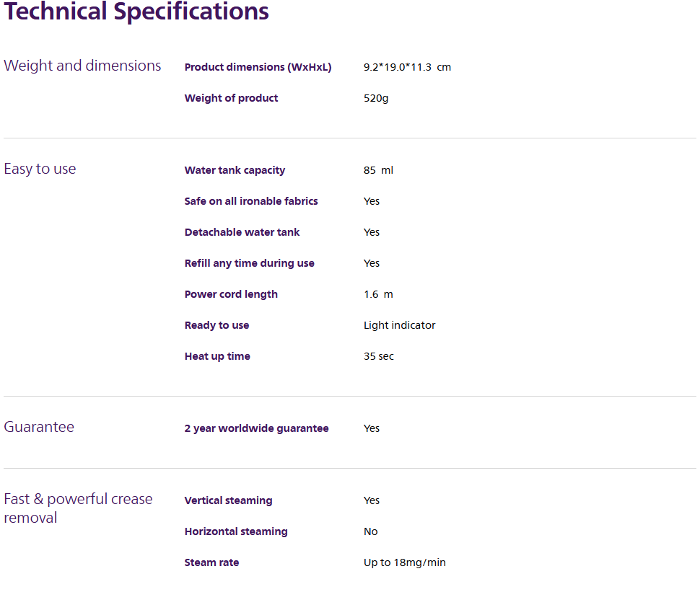This screenshot has height=592, width=700.
Task: Click the Technical Specifications heading
Action: 136,12
